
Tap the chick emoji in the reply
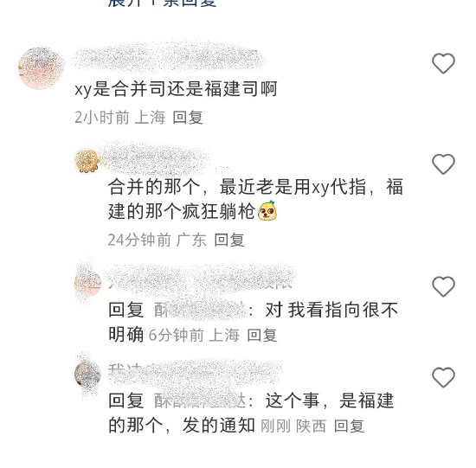click(x=267, y=210)
